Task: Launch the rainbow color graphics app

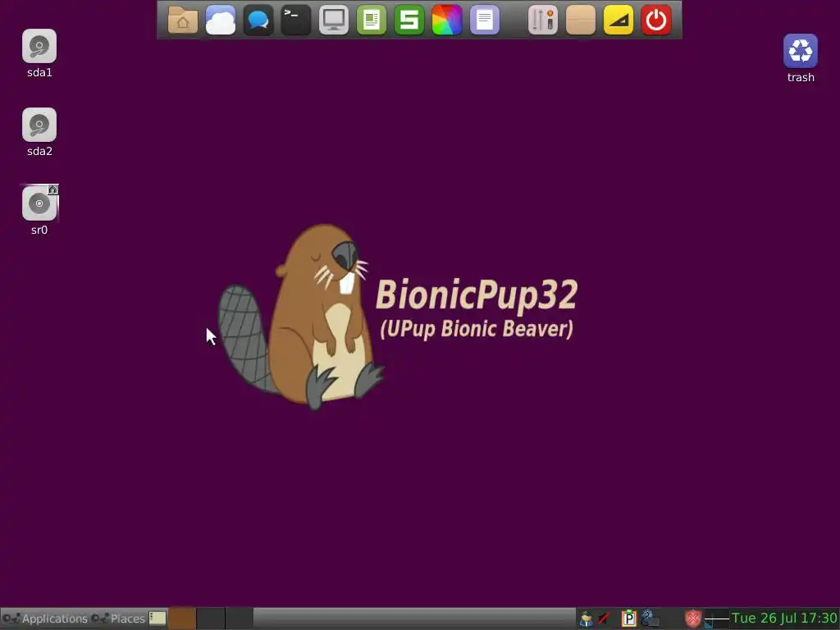Action: (447, 21)
